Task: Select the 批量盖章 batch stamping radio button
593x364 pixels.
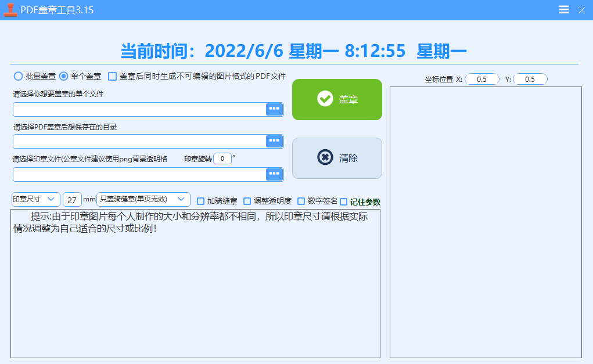Action: point(18,75)
